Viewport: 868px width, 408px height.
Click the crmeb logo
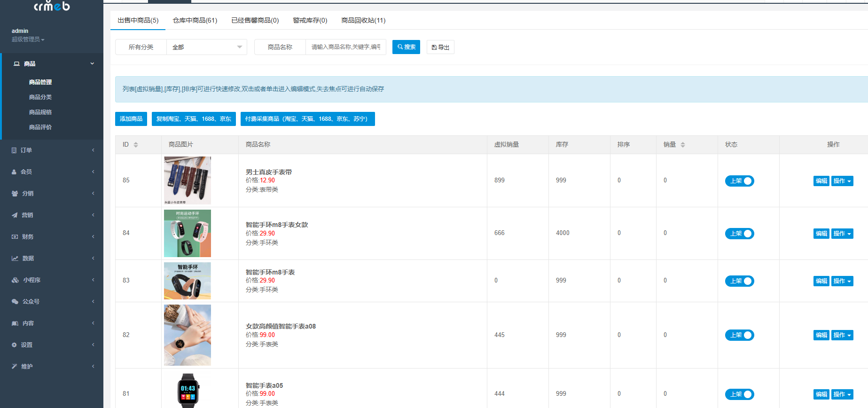(52, 6)
